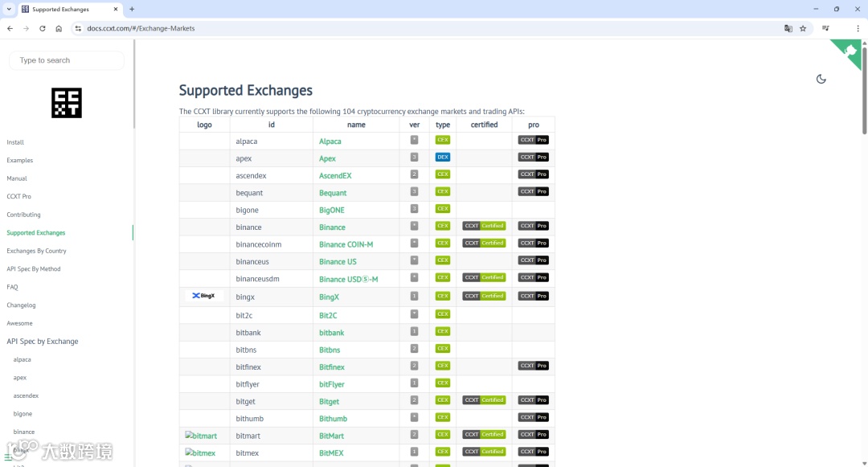Click the CCXT Certified badge in BingX row
Viewport: 868px width, 467px height.
[484, 296]
